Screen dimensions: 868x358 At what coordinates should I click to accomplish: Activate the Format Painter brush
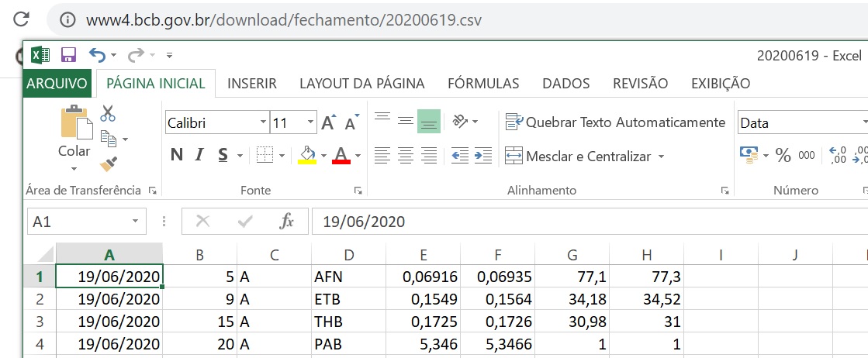click(108, 164)
